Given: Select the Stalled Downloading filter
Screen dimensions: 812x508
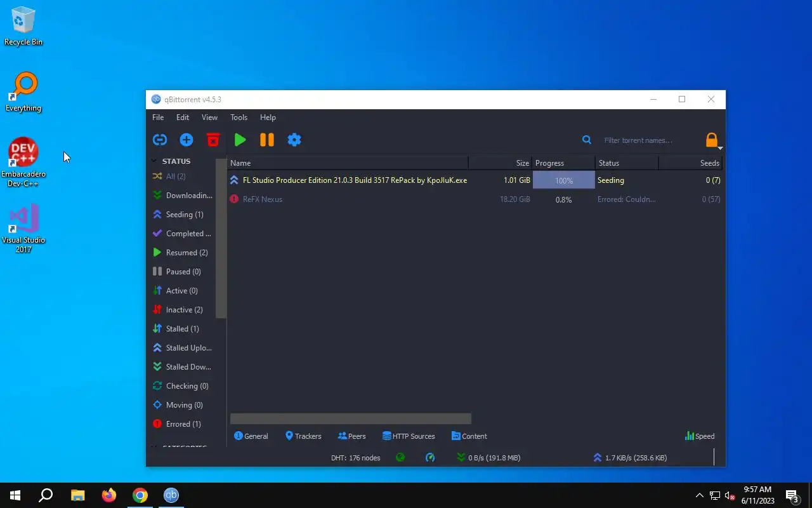Looking at the screenshot, I should click(x=182, y=366).
